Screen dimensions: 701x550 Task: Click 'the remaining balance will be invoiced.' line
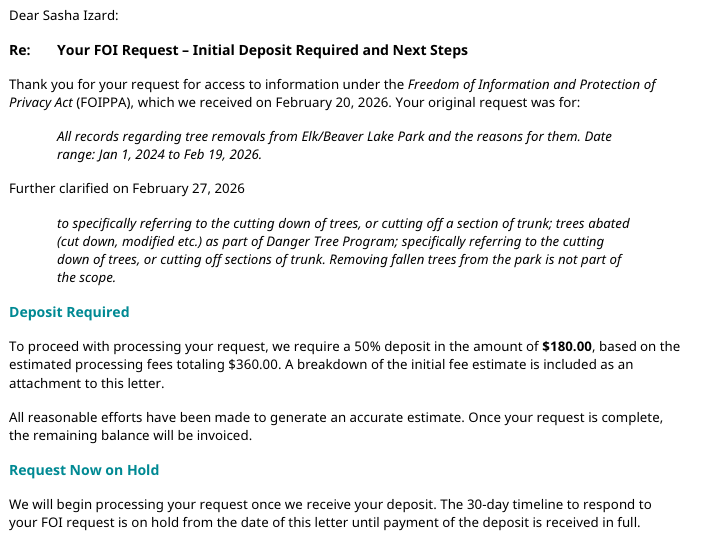click(x=131, y=435)
